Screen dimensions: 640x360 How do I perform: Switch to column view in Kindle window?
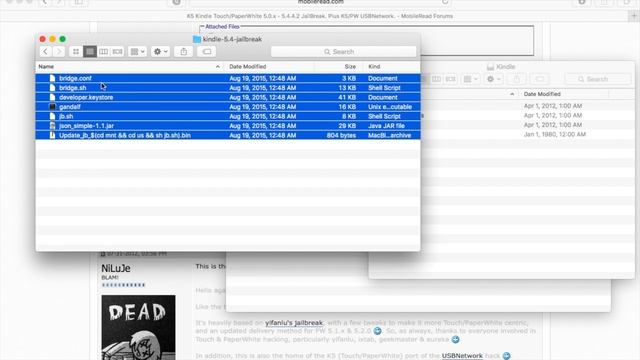coord(436,79)
